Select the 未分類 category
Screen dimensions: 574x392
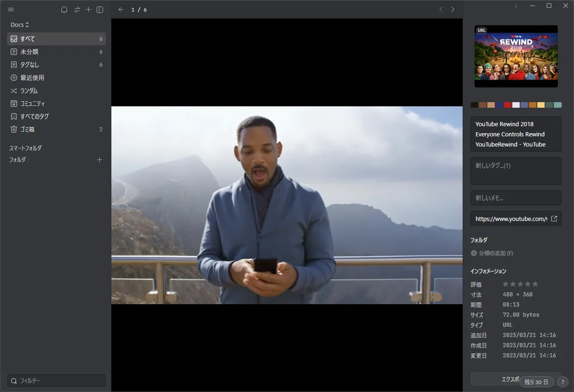[56, 52]
